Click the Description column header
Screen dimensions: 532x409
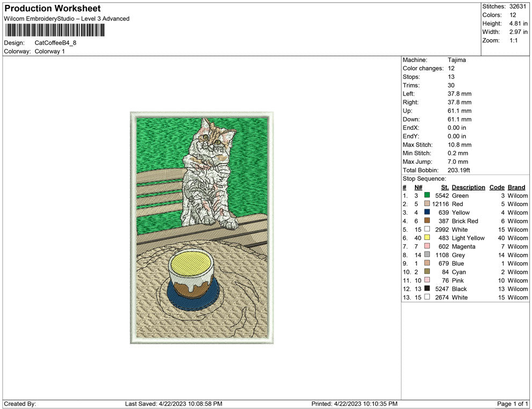tap(468, 187)
